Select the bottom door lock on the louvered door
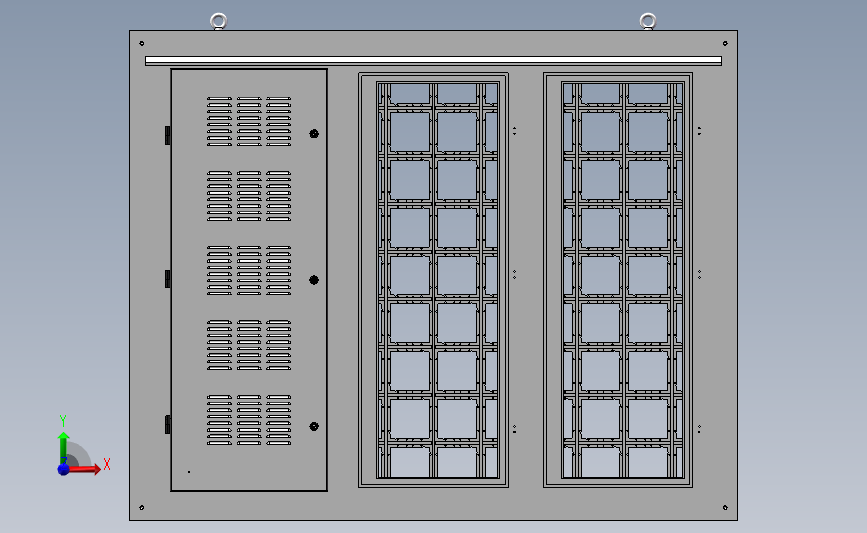Screen dimensions: 867x533 [314, 426]
